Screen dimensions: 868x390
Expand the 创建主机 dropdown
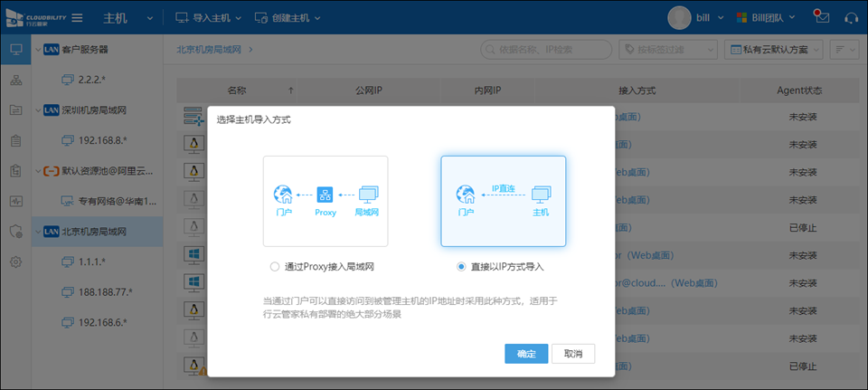click(288, 18)
